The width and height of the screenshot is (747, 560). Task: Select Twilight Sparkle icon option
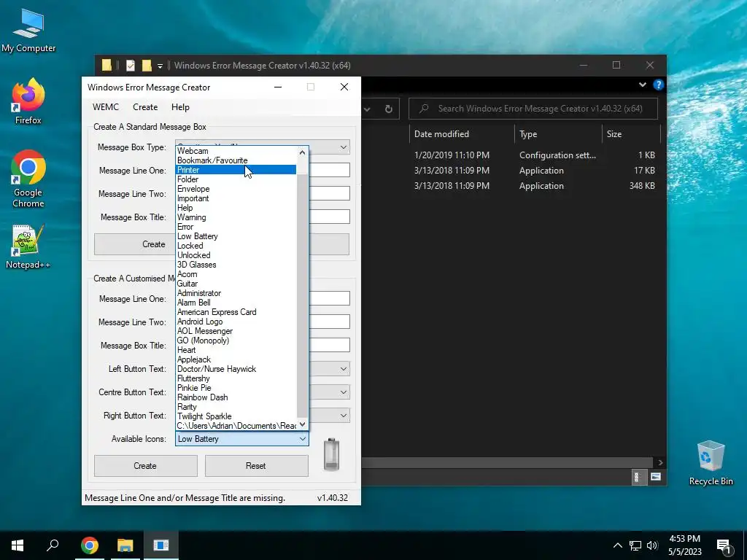236,416
